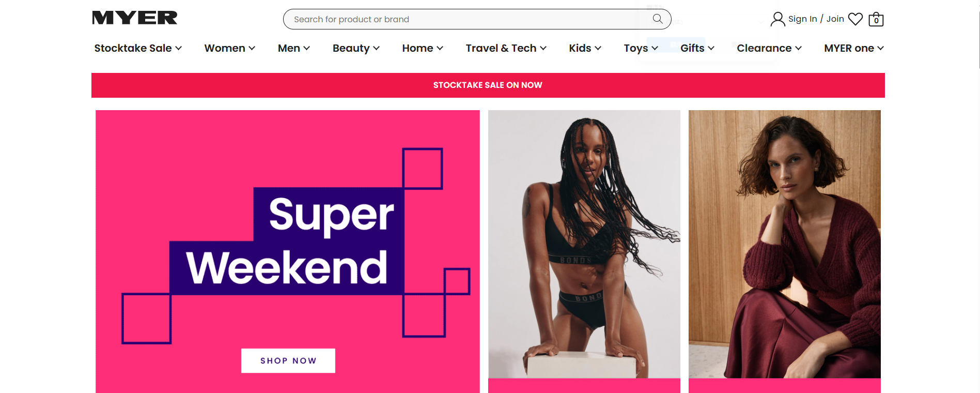
Task: Click the Stocktake Sale On Now banner
Action: [488, 85]
